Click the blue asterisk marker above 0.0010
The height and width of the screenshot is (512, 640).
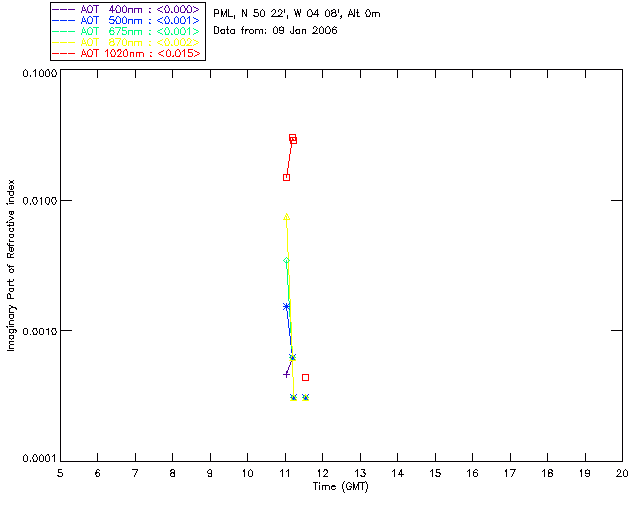(x=286, y=307)
